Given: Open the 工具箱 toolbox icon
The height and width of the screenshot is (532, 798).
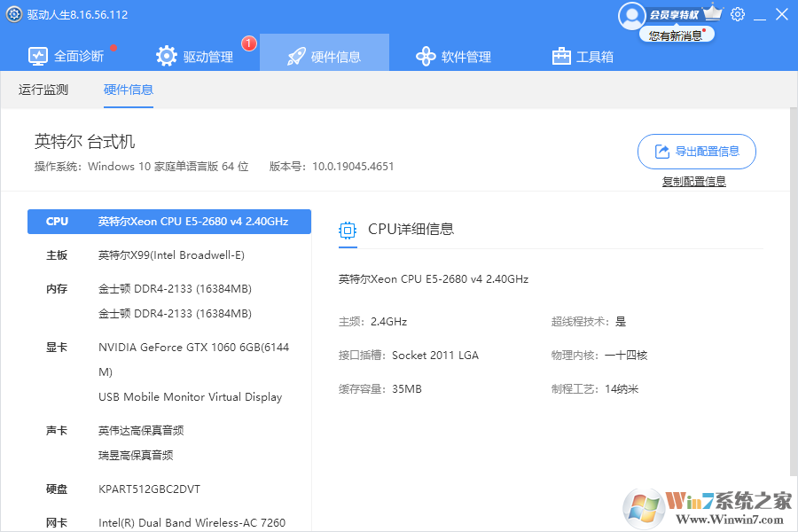Looking at the screenshot, I should [x=561, y=55].
